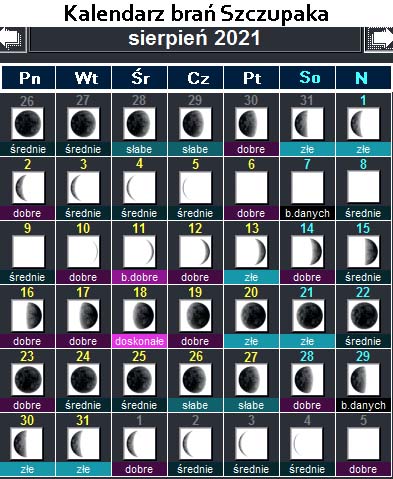Image resolution: width=393 pixels, height=479 pixels.
Task: Click 'b.danych' label under August 7
Action: (307, 213)
